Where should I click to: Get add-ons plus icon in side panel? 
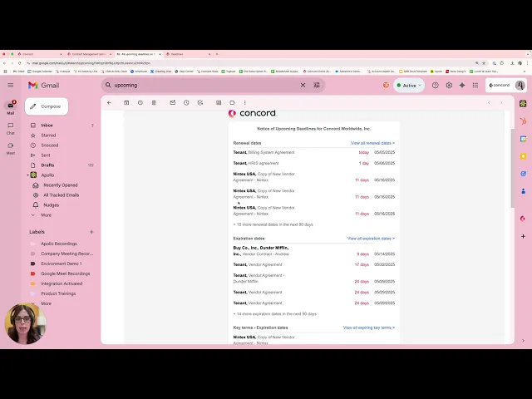click(x=523, y=236)
